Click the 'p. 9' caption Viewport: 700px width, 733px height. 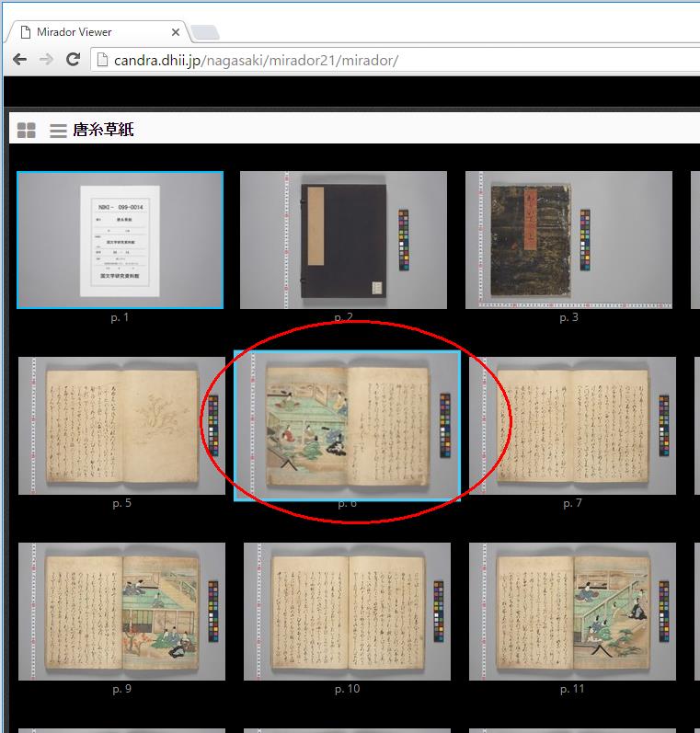click(x=121, y=689)
